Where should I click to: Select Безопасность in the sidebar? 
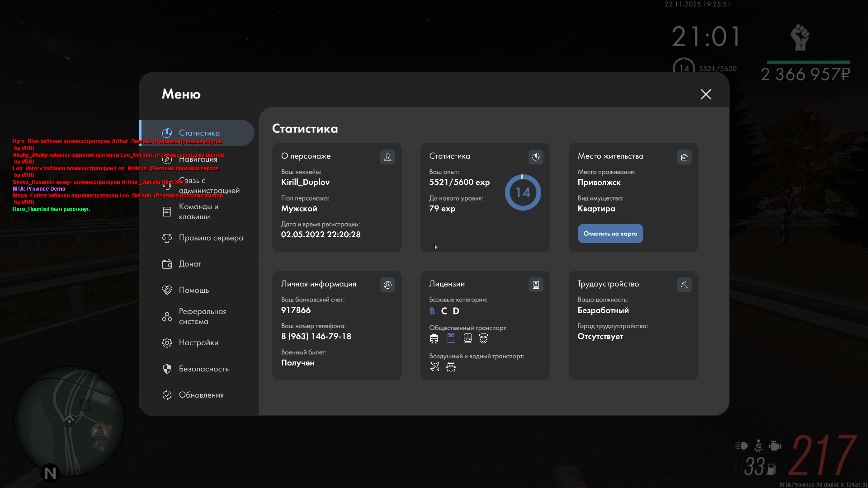[203, 369]
